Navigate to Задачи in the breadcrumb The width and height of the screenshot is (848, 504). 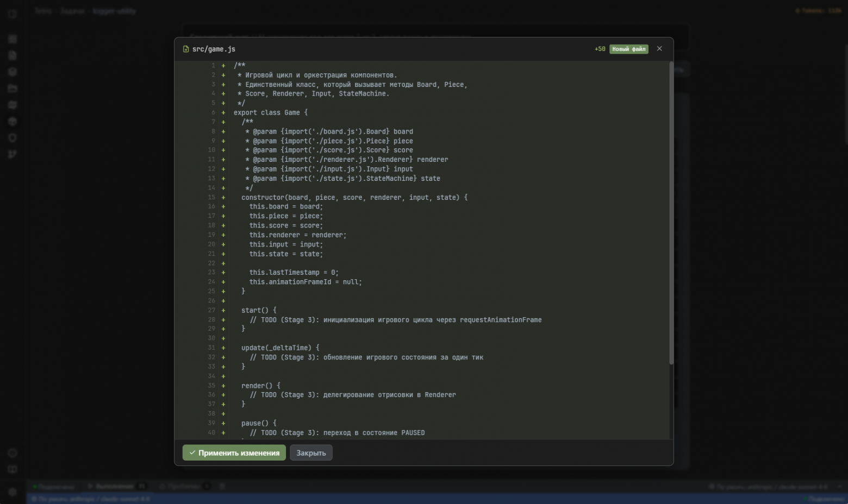72,11
